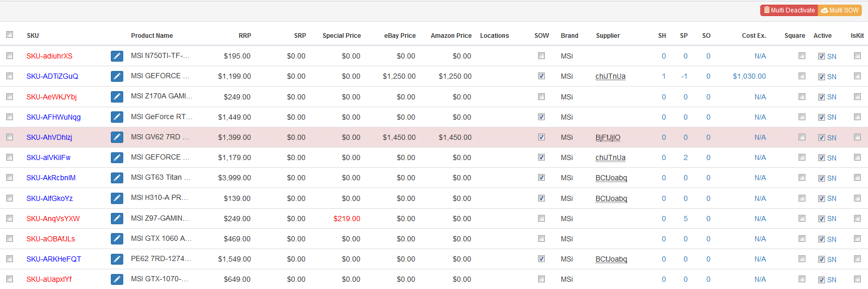This screenshot has height=289, width=868.
Task: Open editor icon for SKU-ARKHeFQT
Action: pyautogui.click(x=117, y=259)
